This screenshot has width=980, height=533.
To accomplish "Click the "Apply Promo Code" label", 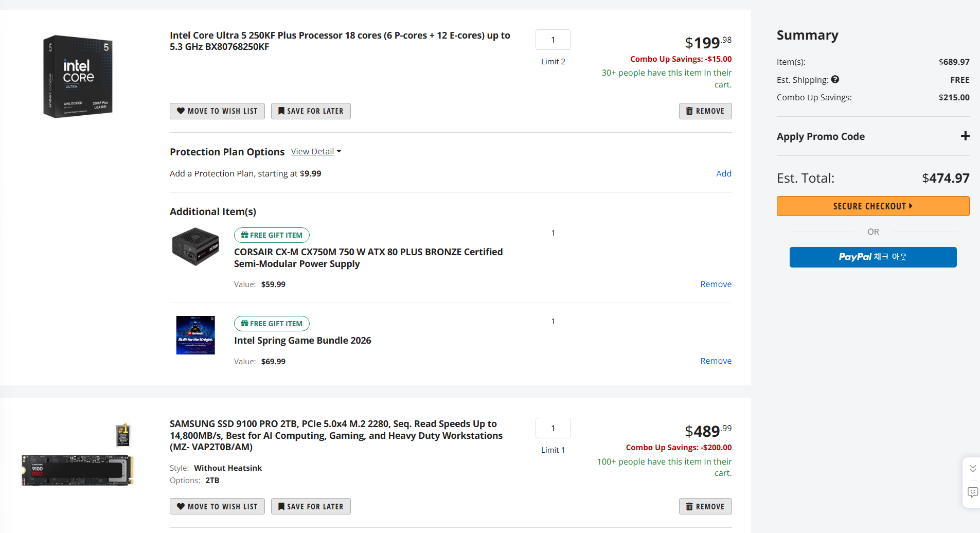I will pyautogui.click(x=821, y=136).
